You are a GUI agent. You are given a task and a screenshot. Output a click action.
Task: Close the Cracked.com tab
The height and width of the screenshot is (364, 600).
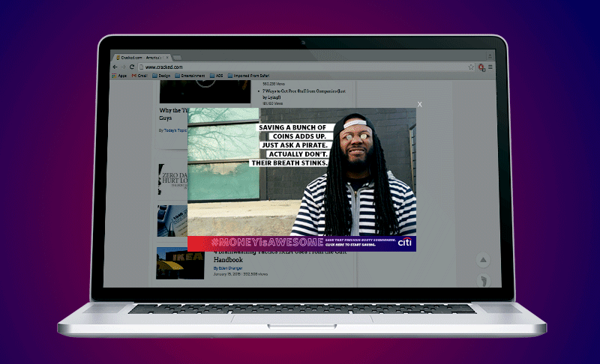tap(167, 58)
